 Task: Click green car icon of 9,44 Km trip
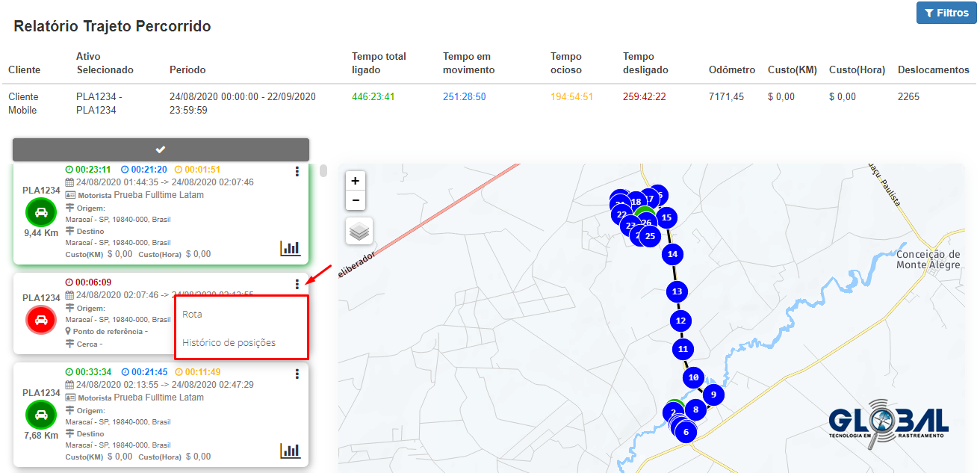click(x=41, y=212)
